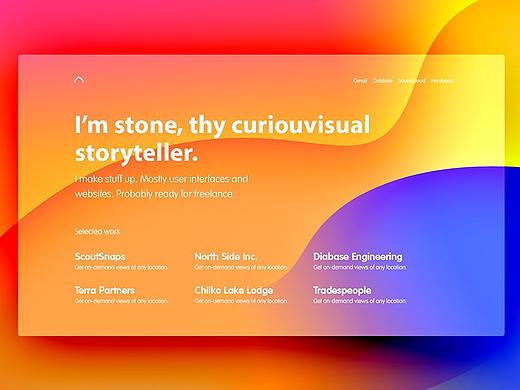Open the Soundcloud nav link
The width and height of the screenshot is (520, 390).
(412, 81)
